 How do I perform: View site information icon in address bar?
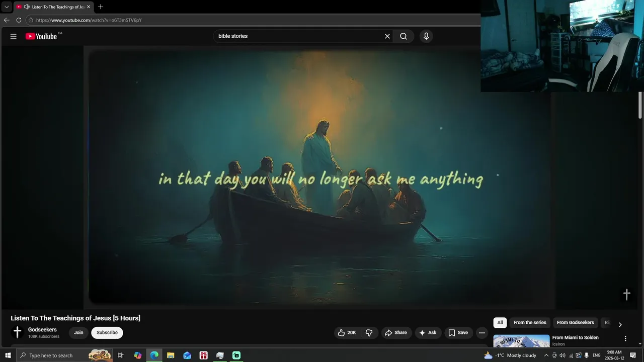click(x=31, y=20)
